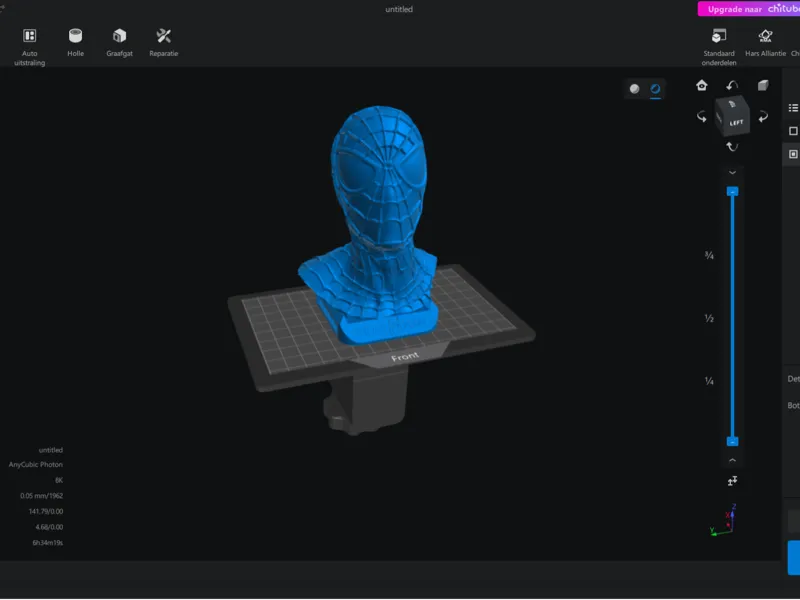
Task: Rotate view right with curved arrow
Action: 763,117
